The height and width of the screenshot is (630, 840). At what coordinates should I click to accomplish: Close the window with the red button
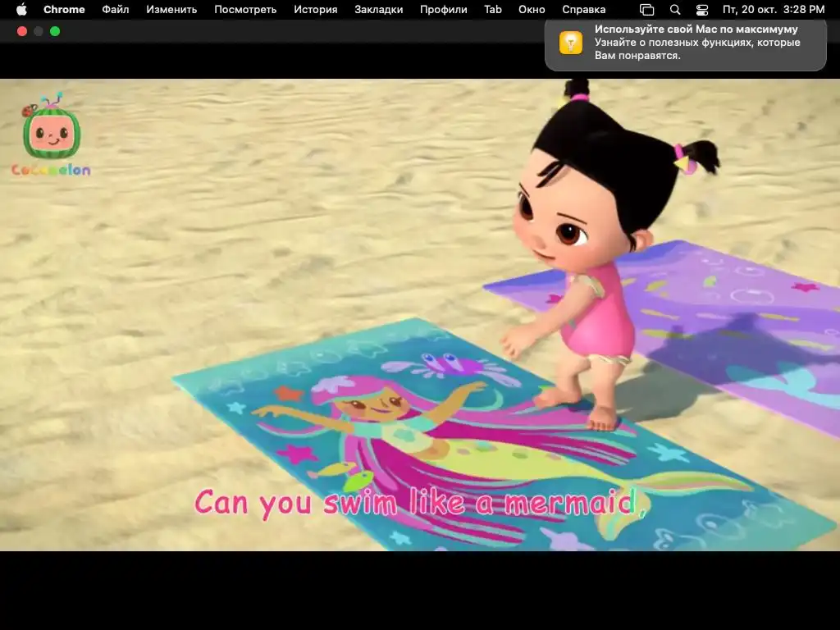tap(22, 31)
